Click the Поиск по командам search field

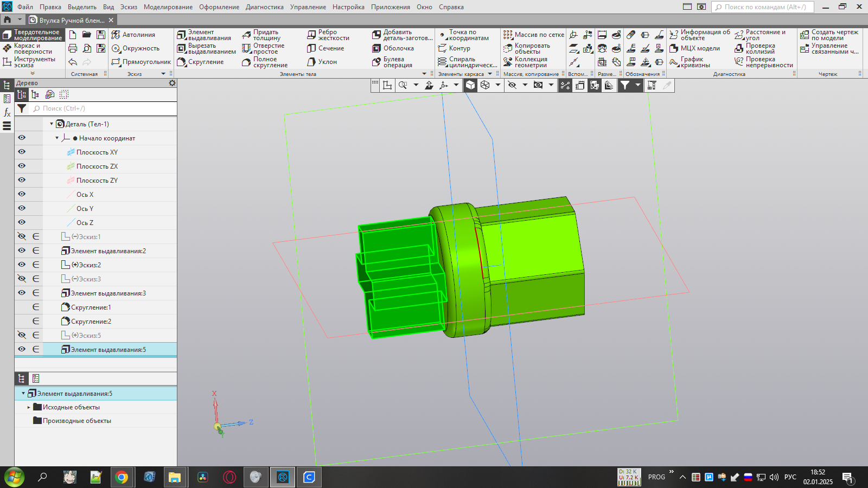762,7
